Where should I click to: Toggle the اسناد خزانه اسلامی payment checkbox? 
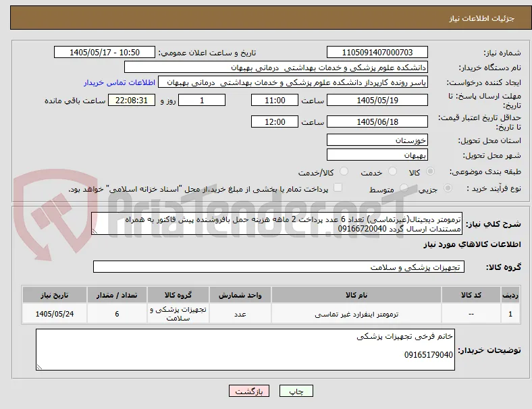click(338, 188)
